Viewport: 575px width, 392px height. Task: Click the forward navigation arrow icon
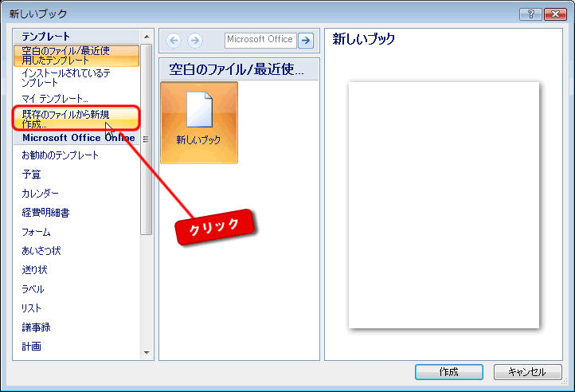tap(195, 41)
